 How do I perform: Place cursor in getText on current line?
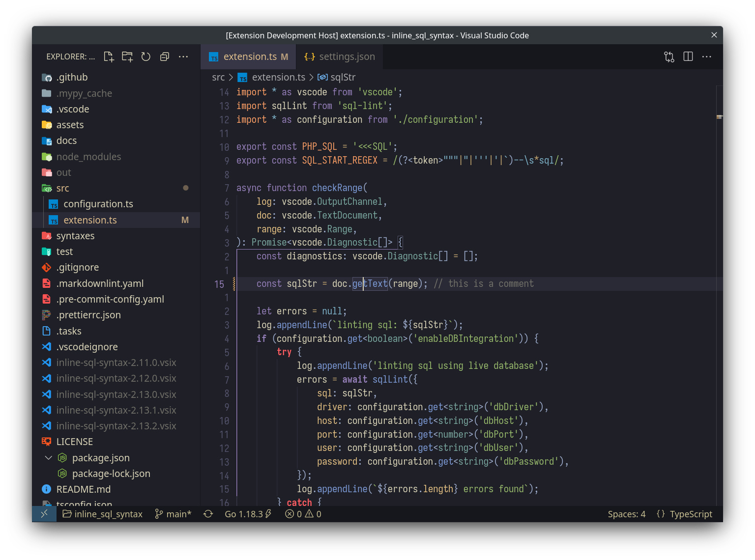click(370, 283)
